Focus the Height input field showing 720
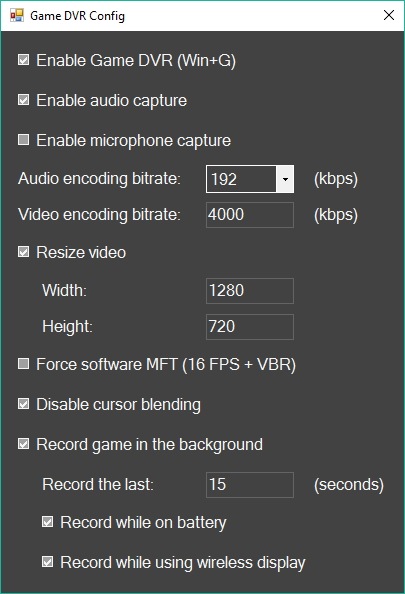This screenshot has height=594, width=405. pyautogui.click(x=250, y=327)
